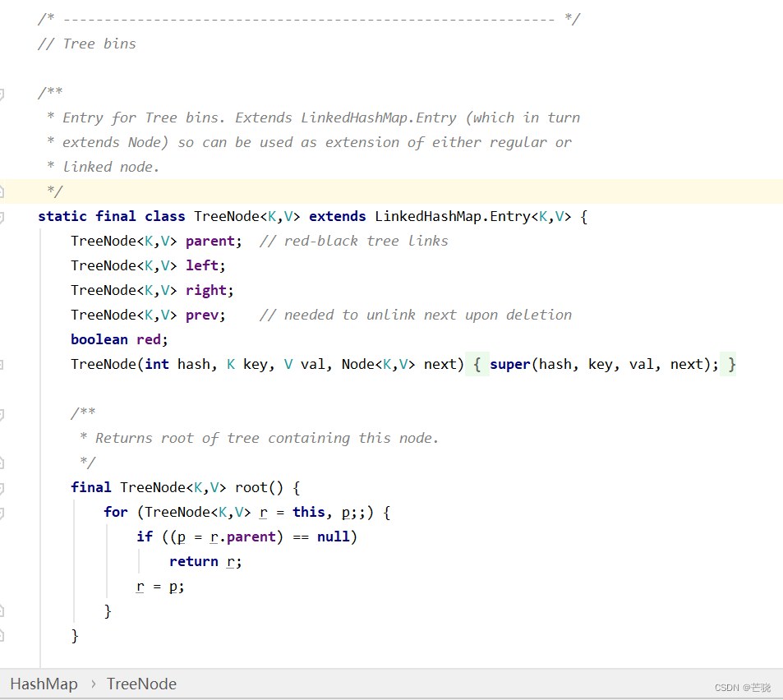Click the 'null' keyword
Image resolution: width=783 pixels, height=700 pixels.
pyautogui.click(x=333, y=537)
